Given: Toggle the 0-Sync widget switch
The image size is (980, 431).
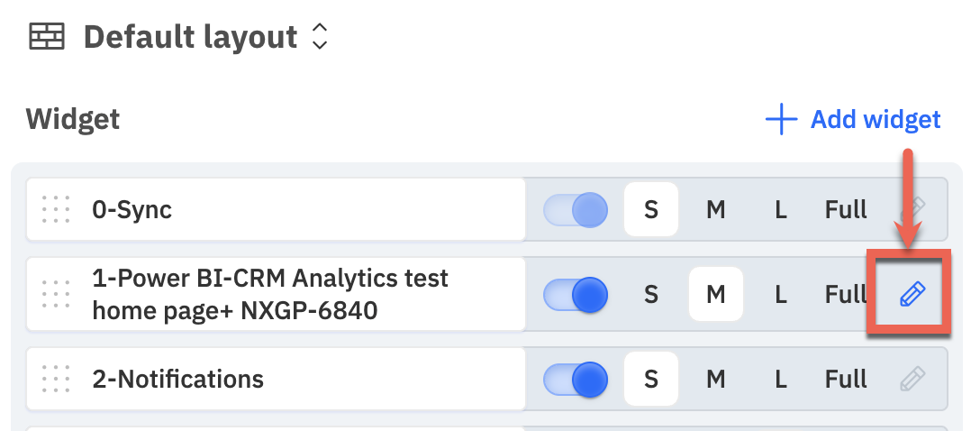Looking at the screenshot, I should click(575, 209).
